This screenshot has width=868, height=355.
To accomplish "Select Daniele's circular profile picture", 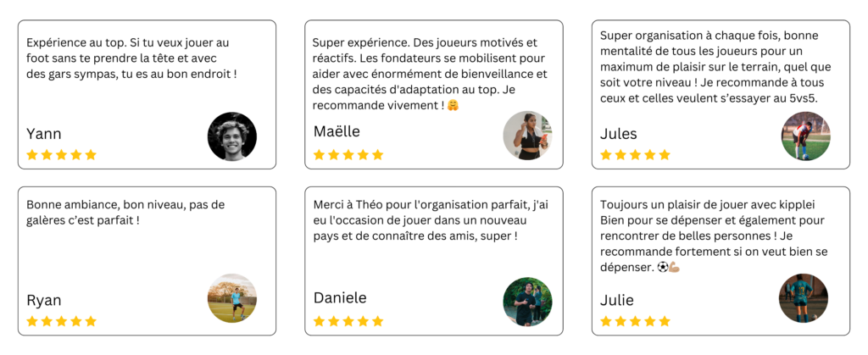I will tap(527, 302).
